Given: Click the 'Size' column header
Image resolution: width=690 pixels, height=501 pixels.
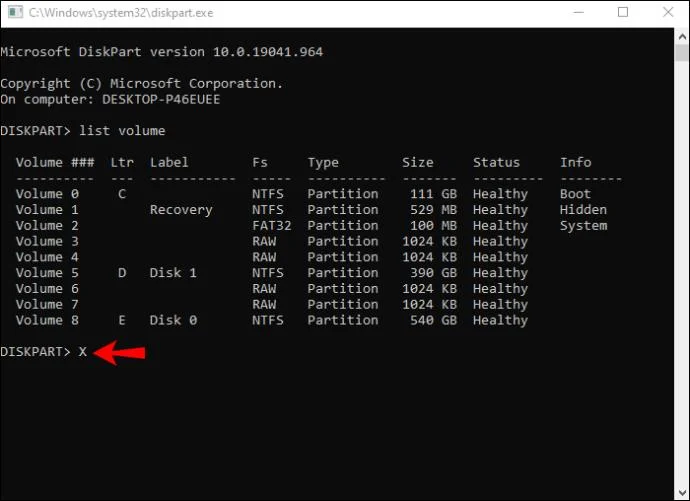Looking at the screenshot, I should [x=418, y=162].
